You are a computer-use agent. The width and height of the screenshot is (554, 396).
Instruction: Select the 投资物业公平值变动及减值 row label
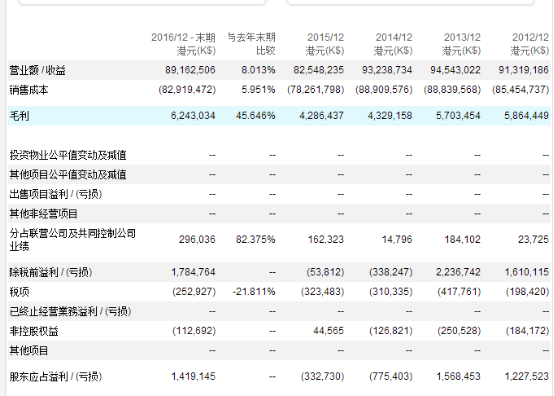[x=68, y=155]
